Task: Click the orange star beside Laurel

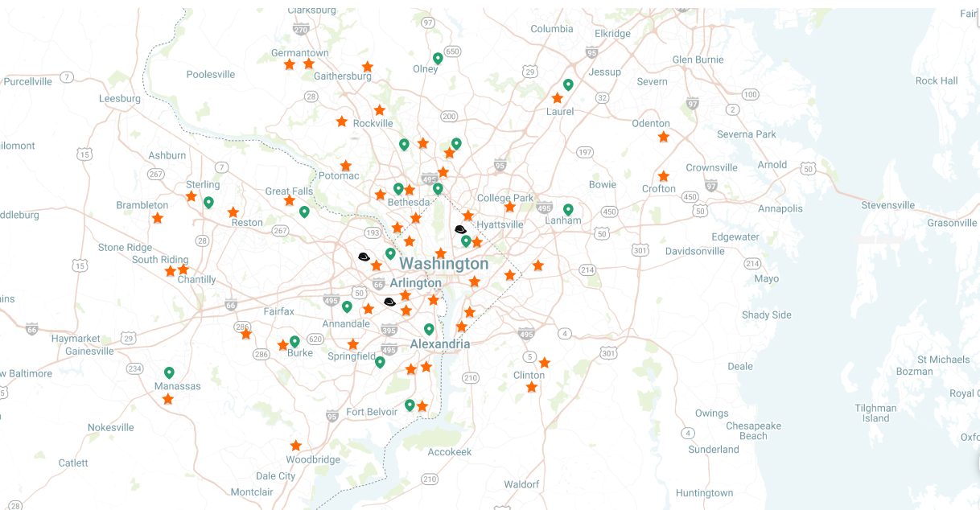Action: coord(557,98)
